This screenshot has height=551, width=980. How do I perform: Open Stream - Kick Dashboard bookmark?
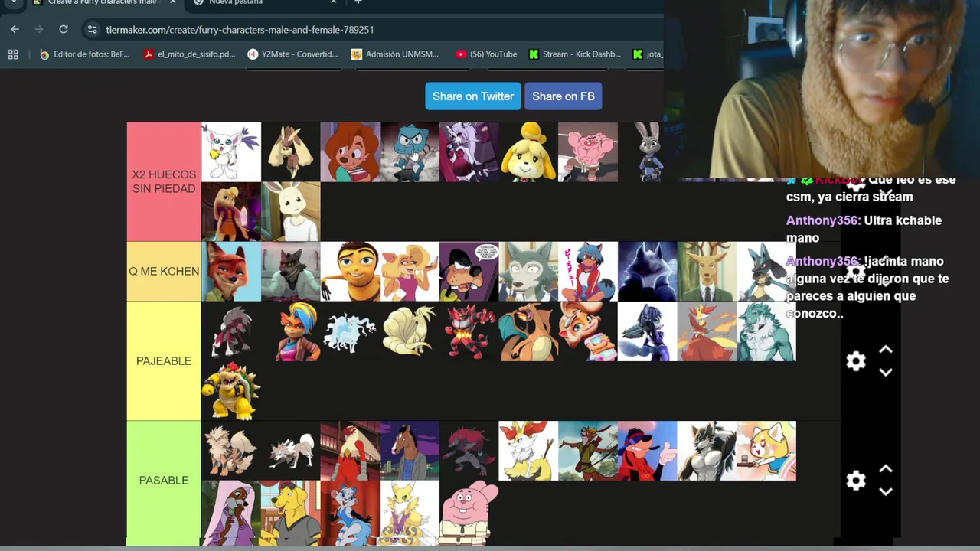[x=575, y=54]
